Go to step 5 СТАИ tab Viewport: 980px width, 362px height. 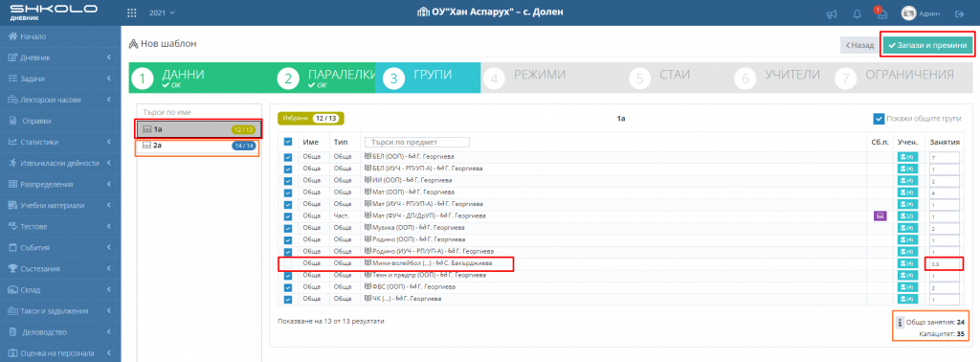[x=680, y=78]
